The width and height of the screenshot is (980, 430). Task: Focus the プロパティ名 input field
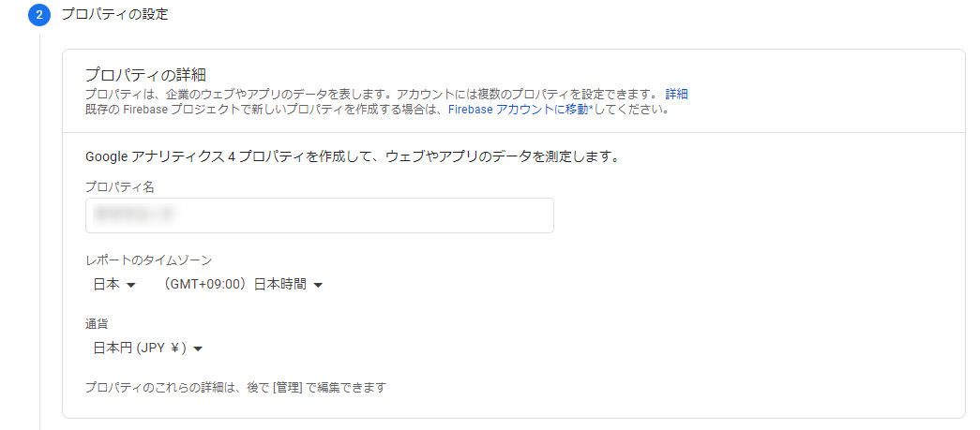(320, 215)
